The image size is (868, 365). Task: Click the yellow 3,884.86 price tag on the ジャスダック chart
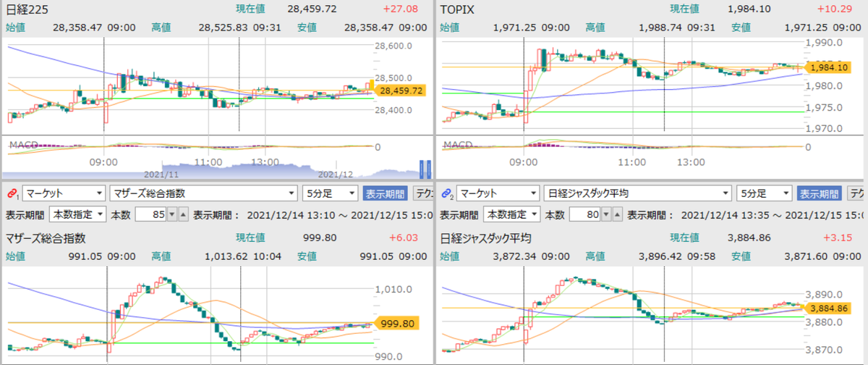pyautogui.click(x=828, y=308)
